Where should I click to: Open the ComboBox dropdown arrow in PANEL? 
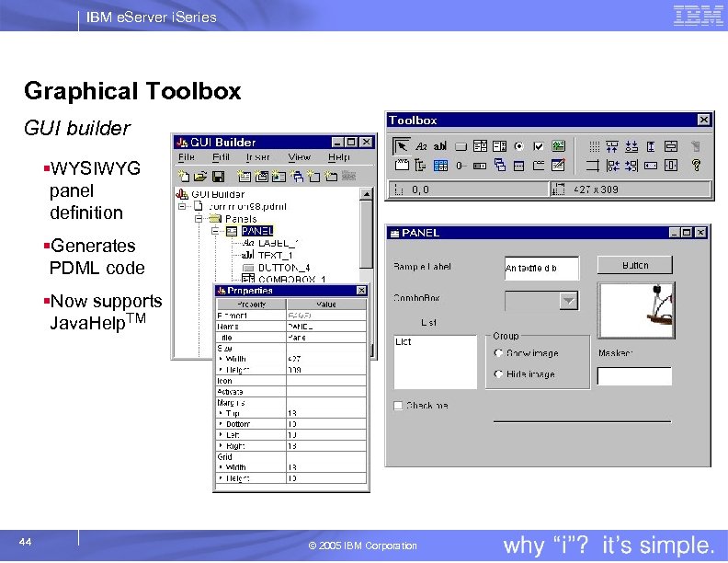(568, 301)
